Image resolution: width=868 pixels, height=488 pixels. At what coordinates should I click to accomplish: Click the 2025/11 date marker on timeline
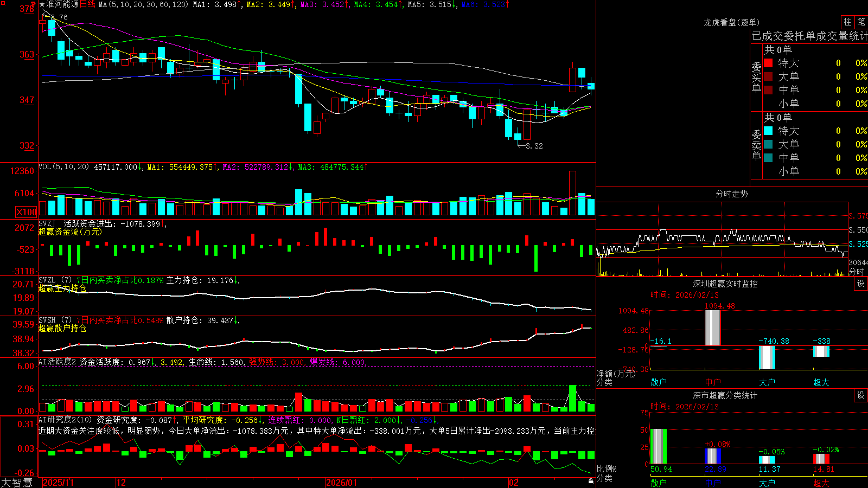58,483
